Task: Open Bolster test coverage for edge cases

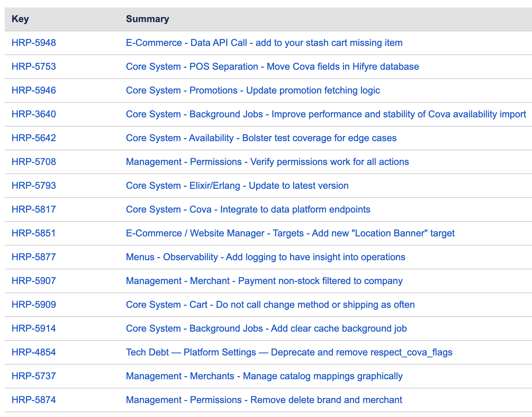Action: pos(261,138)
